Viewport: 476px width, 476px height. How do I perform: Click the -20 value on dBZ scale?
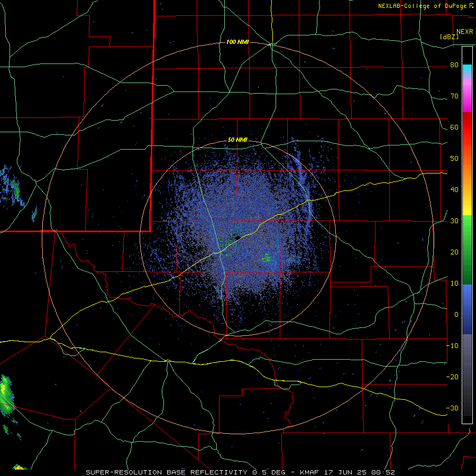point(452,377)
